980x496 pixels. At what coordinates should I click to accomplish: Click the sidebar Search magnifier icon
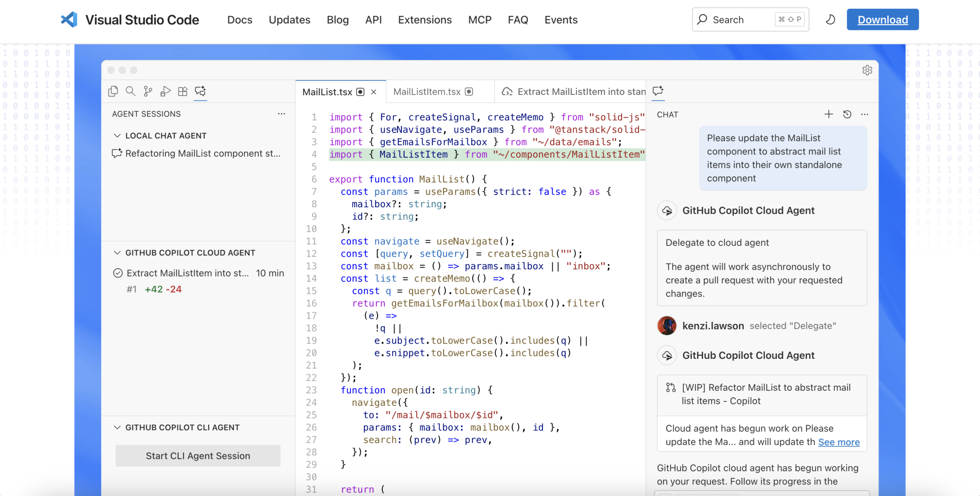(x=131, y=91)
